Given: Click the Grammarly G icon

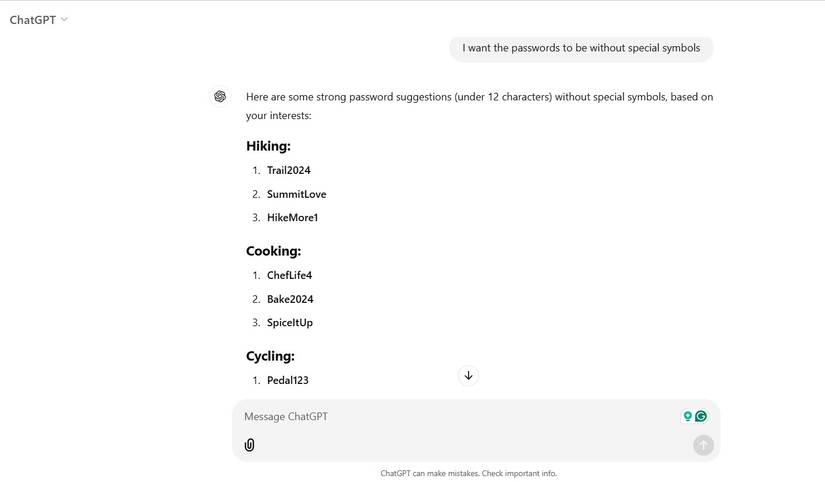Looking at the screenshot, I should click(701, 416).
